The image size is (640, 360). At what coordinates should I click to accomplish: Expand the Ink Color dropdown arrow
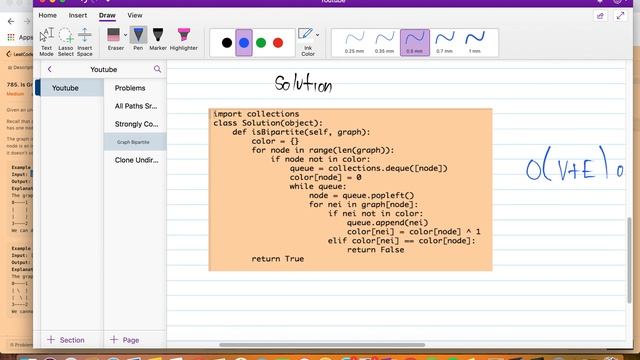tap(318, 35)
